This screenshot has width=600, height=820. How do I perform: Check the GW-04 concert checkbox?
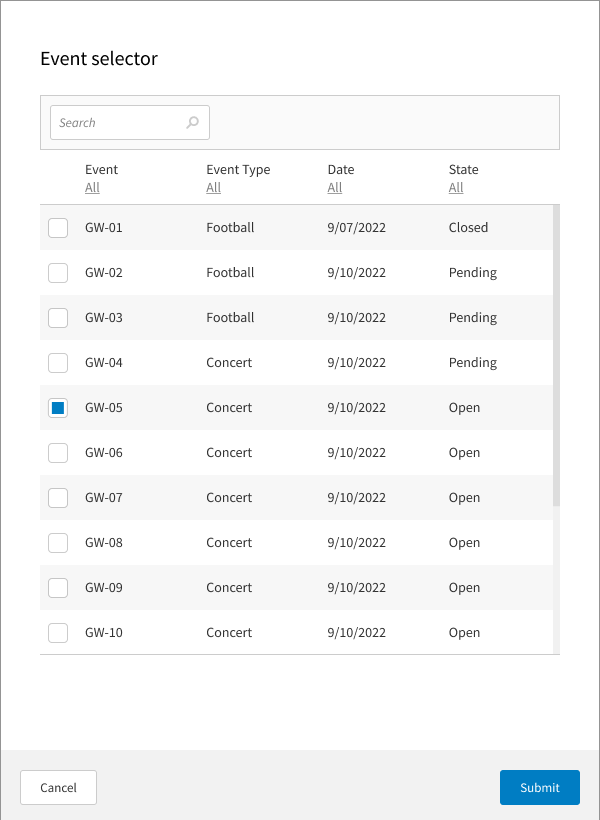(x=57, y=362)
